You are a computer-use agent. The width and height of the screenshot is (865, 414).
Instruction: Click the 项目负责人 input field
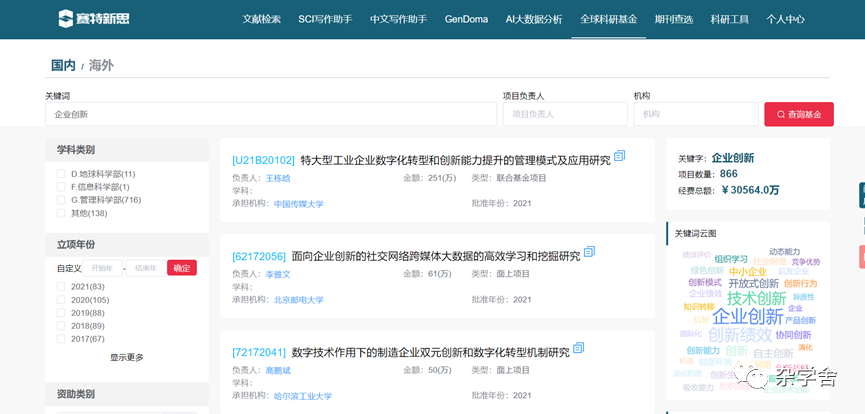(x=564, y=114)
